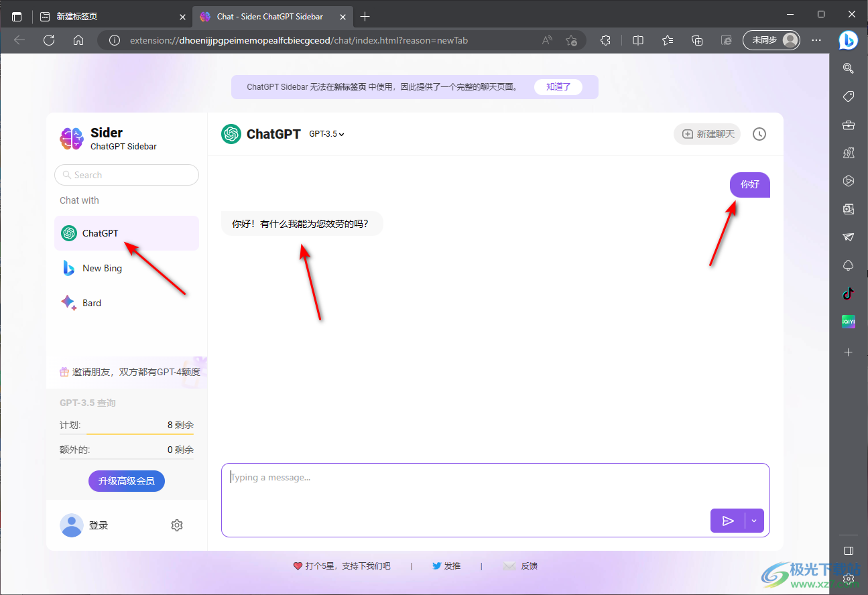
Task: Open browser Settings and more menu
Action: coord(816,40)
